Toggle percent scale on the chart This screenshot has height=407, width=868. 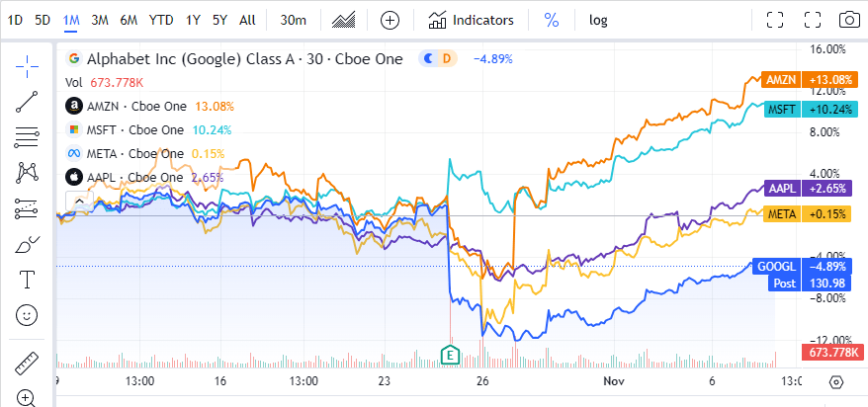point(551,20)
